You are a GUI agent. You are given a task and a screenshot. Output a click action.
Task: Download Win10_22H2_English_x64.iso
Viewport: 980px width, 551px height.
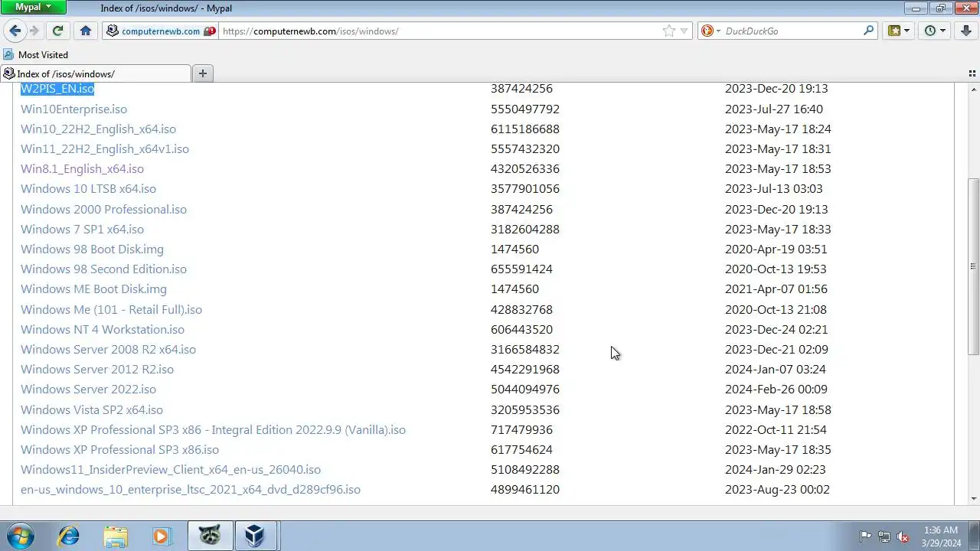pos(98,129)
